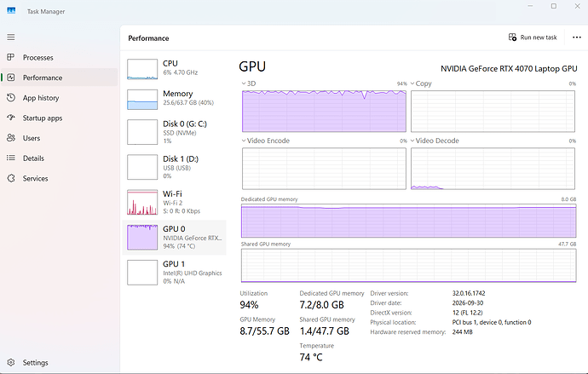This screenshot has width=588, height=374.
Task: Select the GPU 1 Intel UHD thumbnail
Action: point(142,273)
